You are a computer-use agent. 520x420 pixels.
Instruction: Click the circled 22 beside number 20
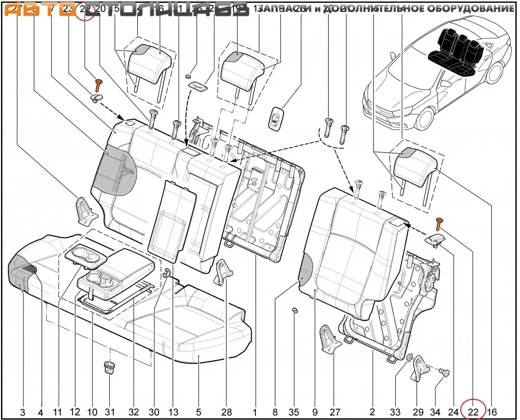coord(86,9)
